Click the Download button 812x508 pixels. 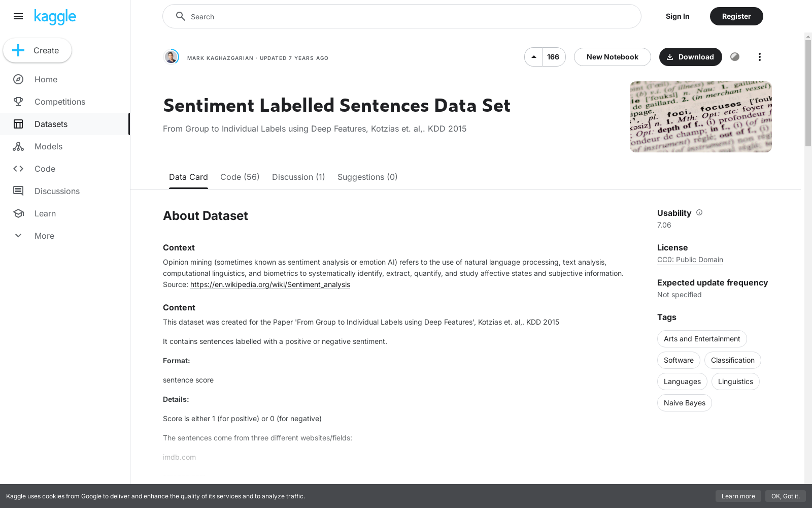[691, 57]
